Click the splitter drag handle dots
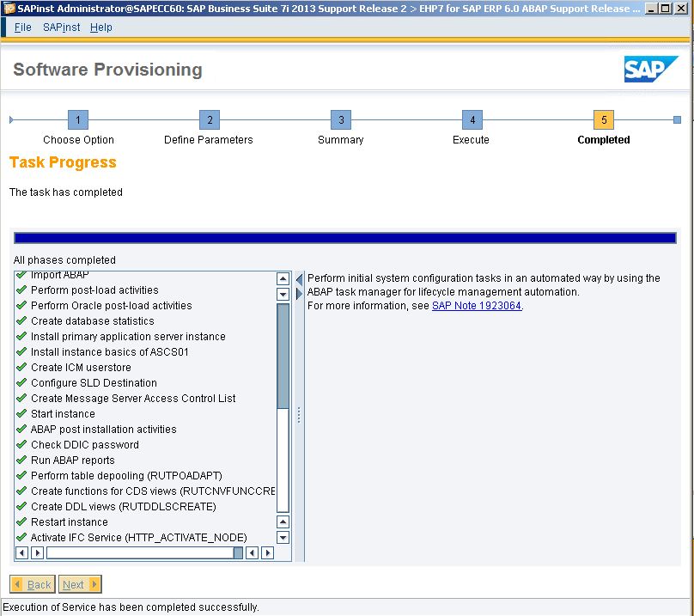Screen dimensions: 694x616 (x=299, y=415)
